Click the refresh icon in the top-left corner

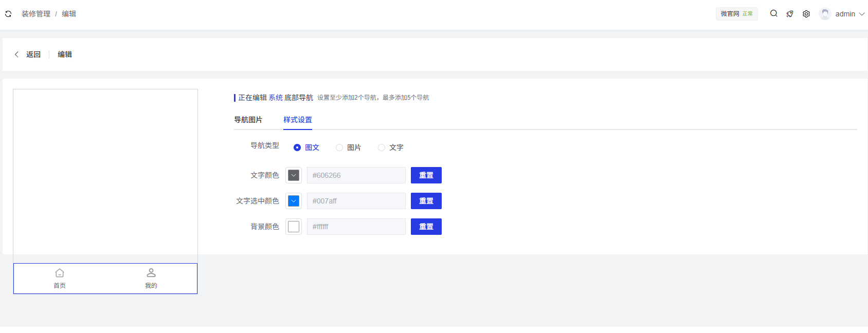coord(8,14)
